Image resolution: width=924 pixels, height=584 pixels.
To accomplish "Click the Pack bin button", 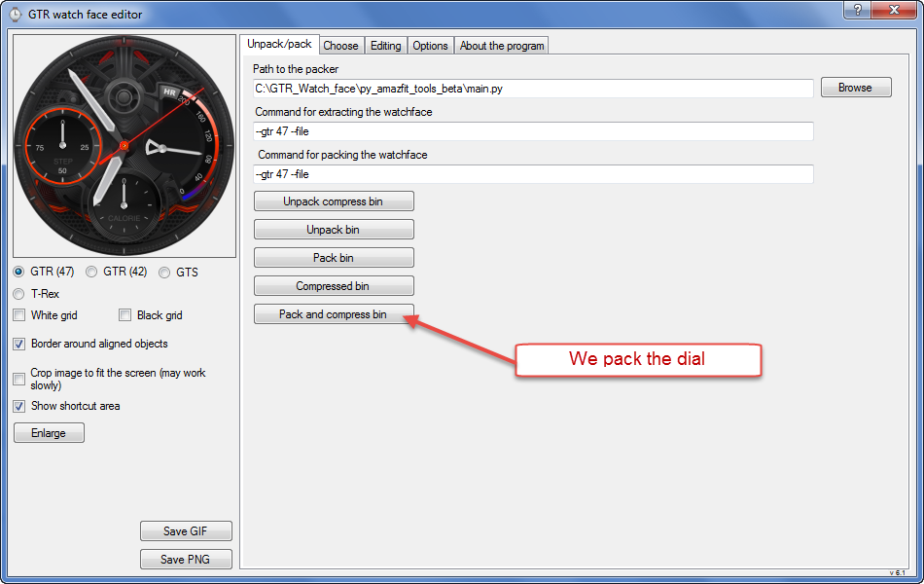I will coord(334,258).
